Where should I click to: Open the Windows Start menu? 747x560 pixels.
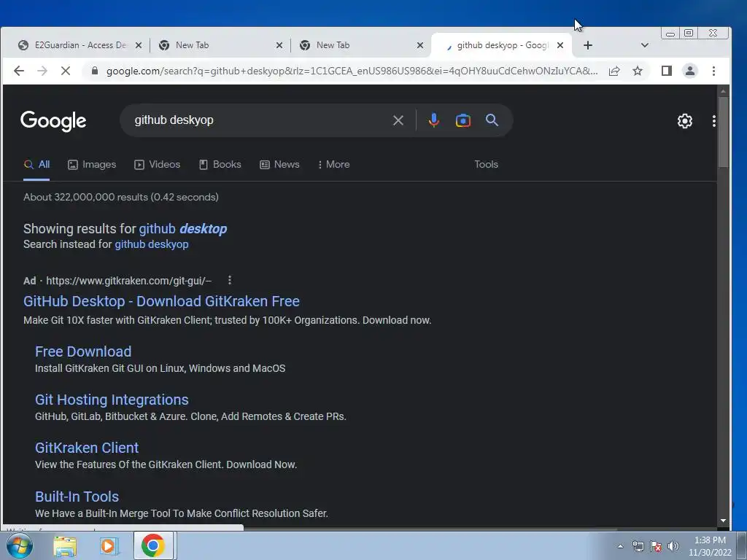coord(20,545)
